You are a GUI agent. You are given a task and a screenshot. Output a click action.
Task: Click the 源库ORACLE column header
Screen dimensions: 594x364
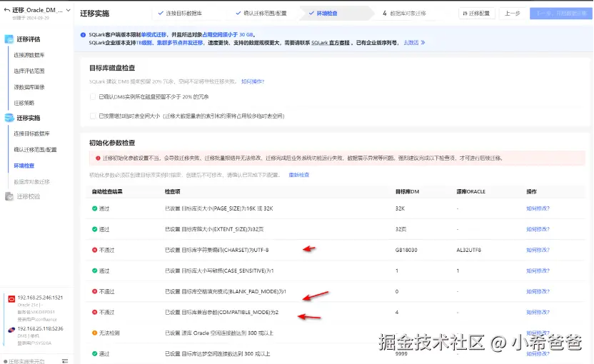[471, 192]
